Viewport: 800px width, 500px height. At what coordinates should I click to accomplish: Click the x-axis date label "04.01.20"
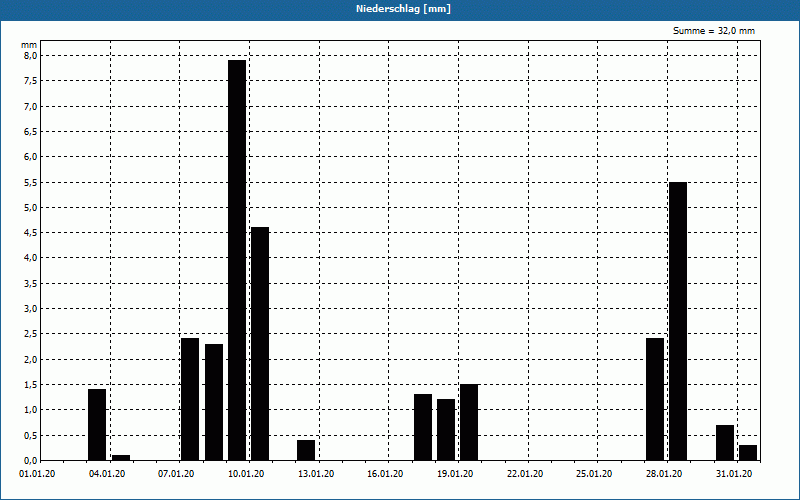pyautogui.click(x=107, y=474)
